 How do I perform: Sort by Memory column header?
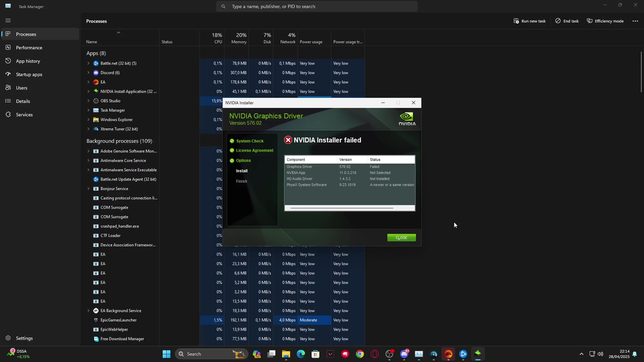pyautogui.click(x=237, y=38)
